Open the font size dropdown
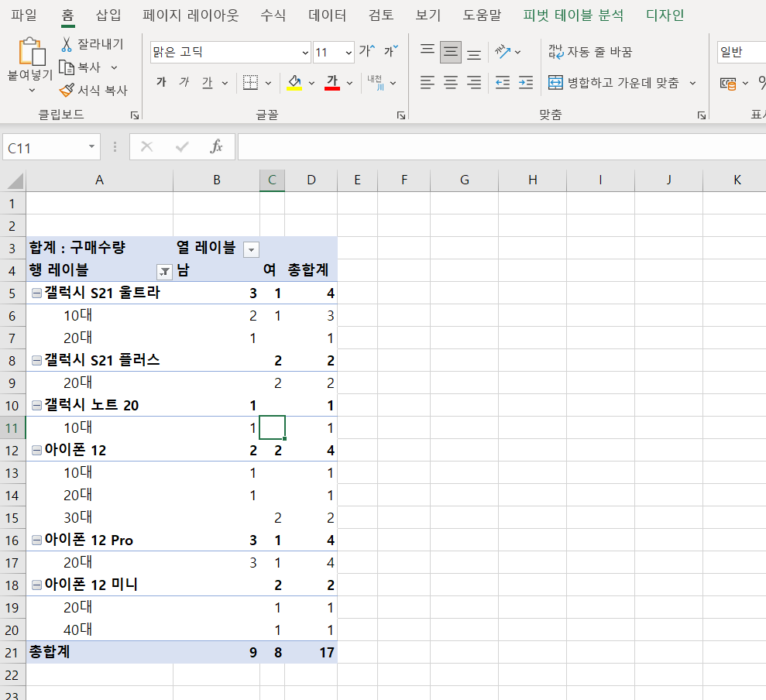This screenshot has width=766, height=700. [x=349, y=53]
